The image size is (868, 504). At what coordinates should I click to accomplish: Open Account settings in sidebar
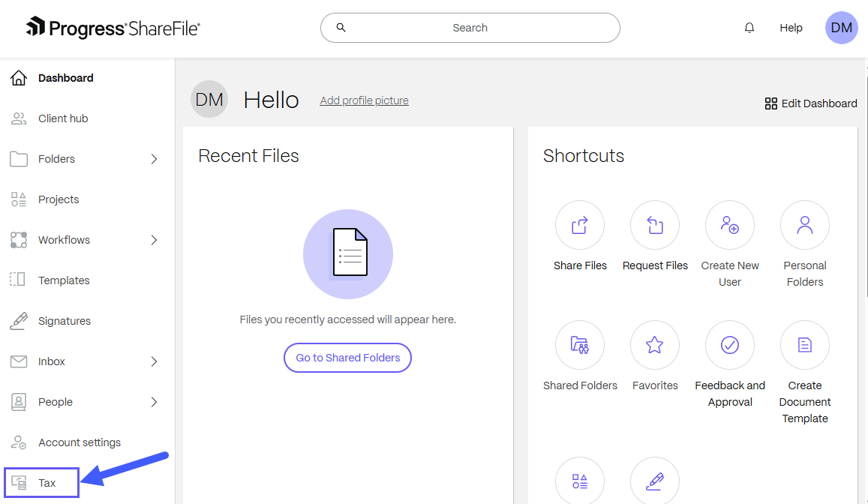(80, 442)
